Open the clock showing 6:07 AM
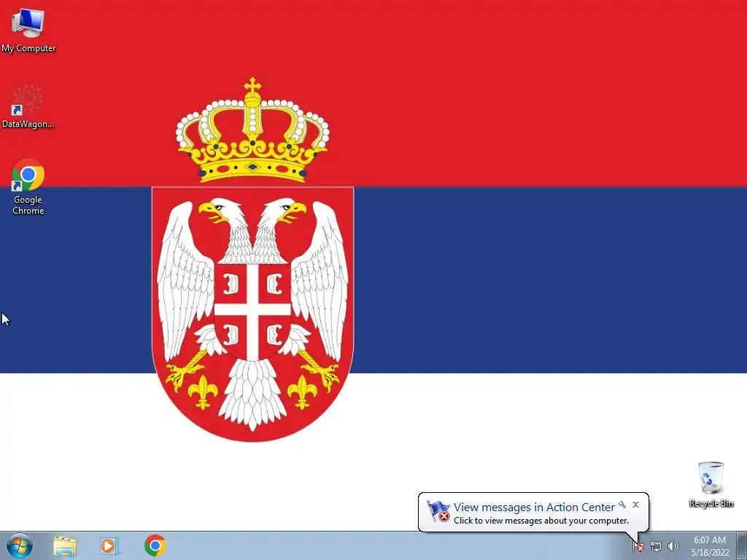 (x=710, y=546)
